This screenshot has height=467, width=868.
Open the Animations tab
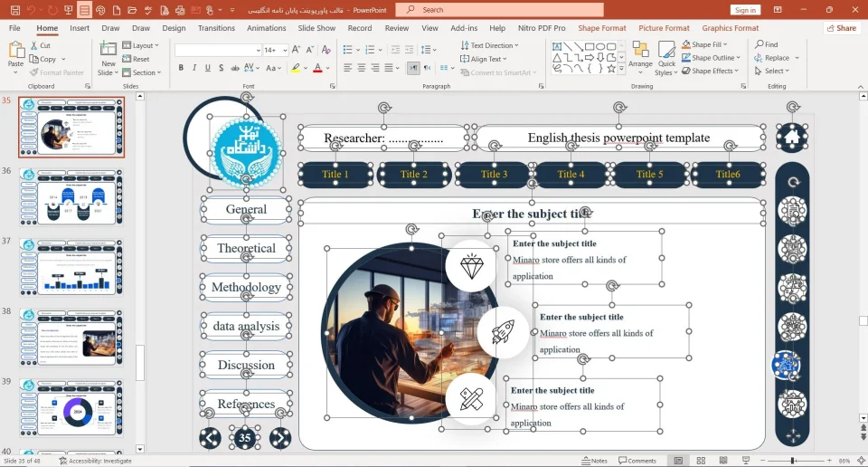(266, 28)
